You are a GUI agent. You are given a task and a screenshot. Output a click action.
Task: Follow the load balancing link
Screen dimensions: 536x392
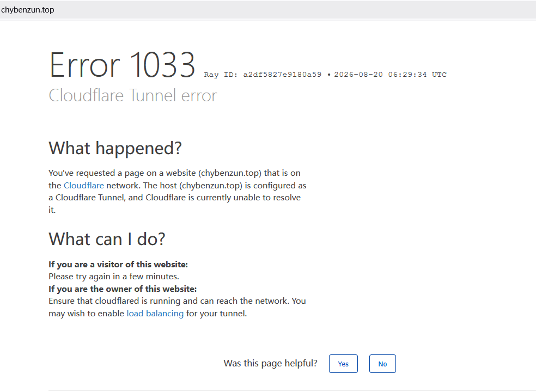(155, 314)
